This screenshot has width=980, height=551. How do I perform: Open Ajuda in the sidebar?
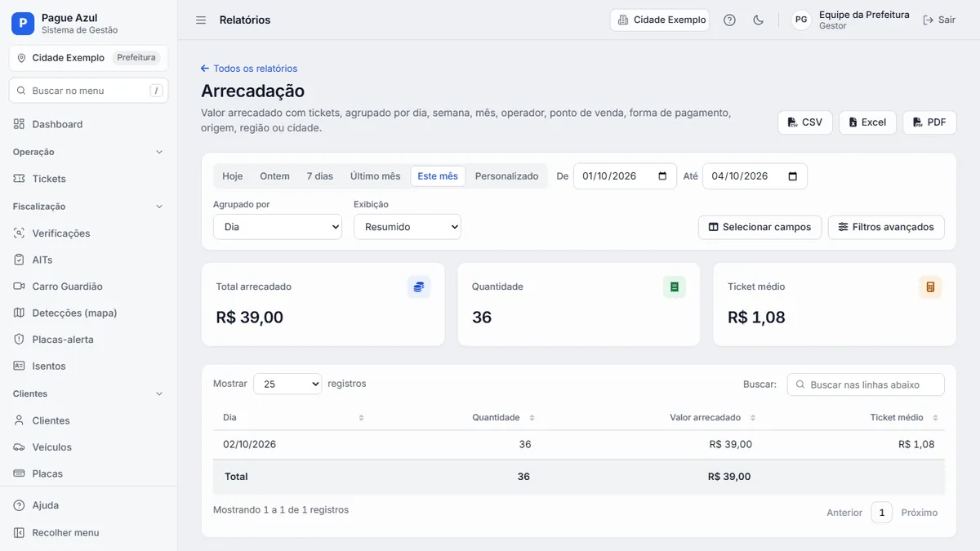pos(88,505)
